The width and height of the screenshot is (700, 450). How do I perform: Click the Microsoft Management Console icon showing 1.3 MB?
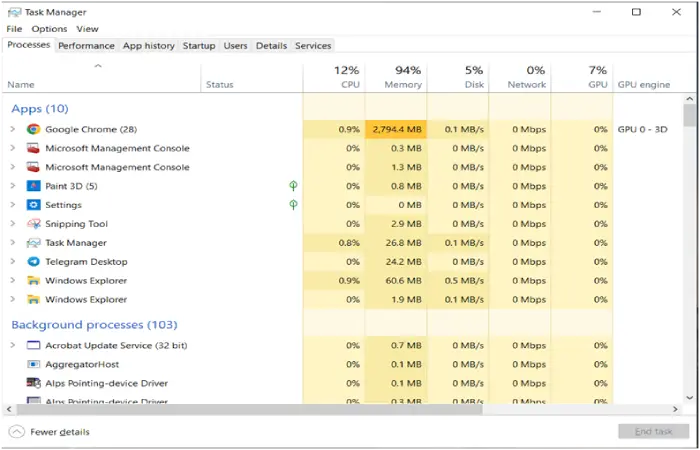(33, 167)
